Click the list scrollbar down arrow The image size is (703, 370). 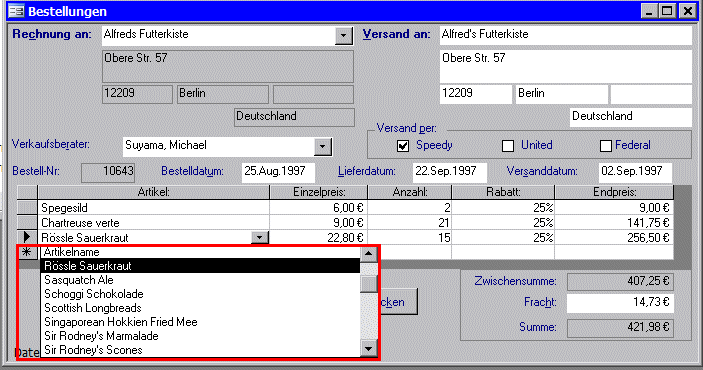point(369,348)
